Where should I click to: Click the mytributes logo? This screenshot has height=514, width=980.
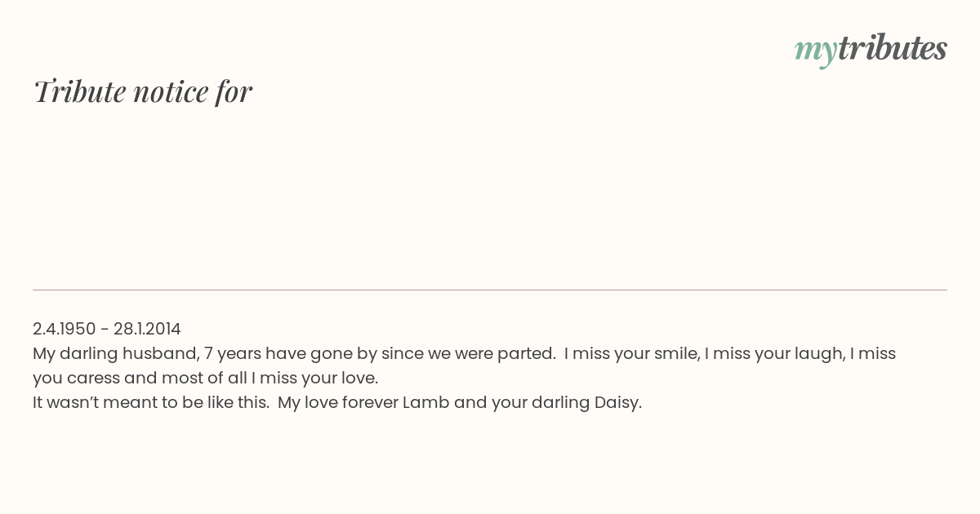click(871, 50)
